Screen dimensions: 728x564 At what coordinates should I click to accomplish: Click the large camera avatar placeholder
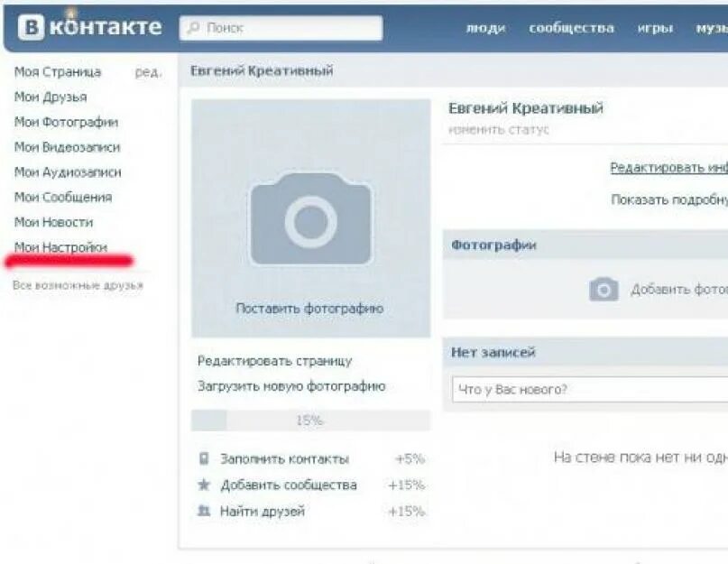(310, 218)
